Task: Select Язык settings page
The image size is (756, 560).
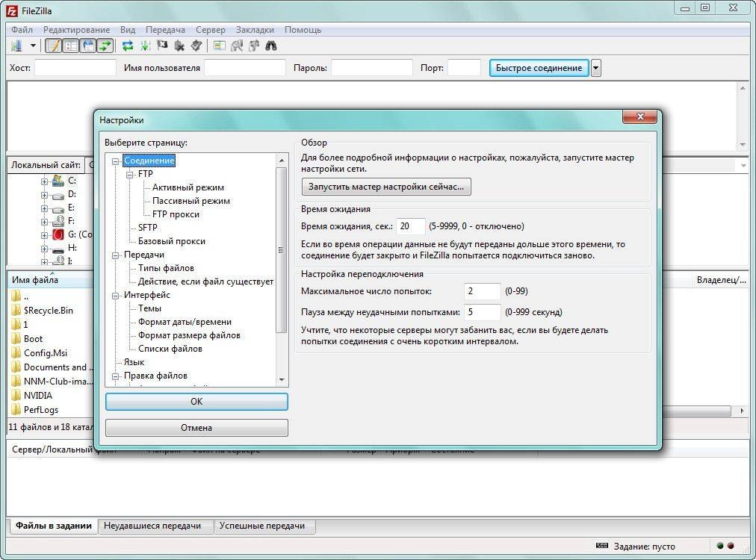Action: click(134, 362)
